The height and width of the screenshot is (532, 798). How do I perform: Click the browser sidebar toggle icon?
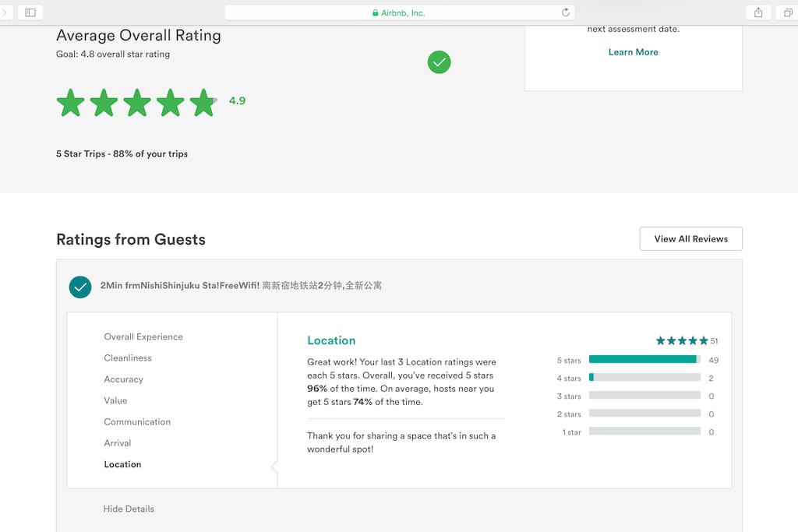click(30, 12)
